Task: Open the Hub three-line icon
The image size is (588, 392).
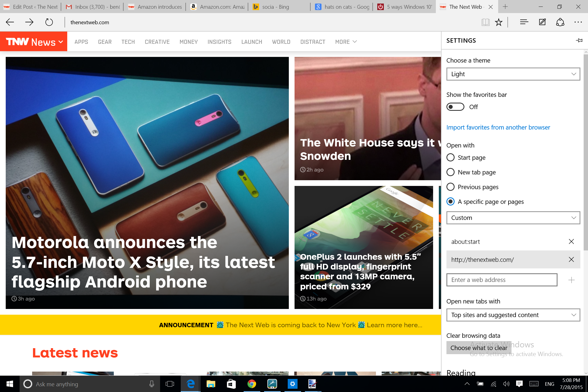Action: pos(524,22)
